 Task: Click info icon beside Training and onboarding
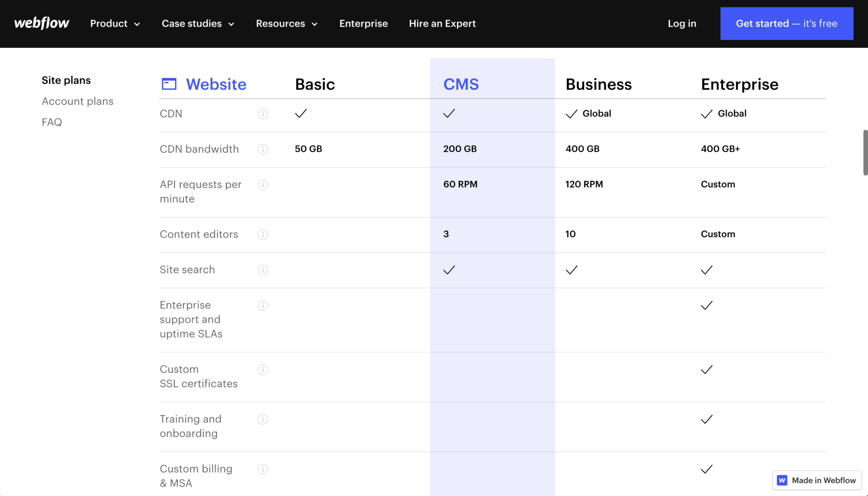pos(263,419)
